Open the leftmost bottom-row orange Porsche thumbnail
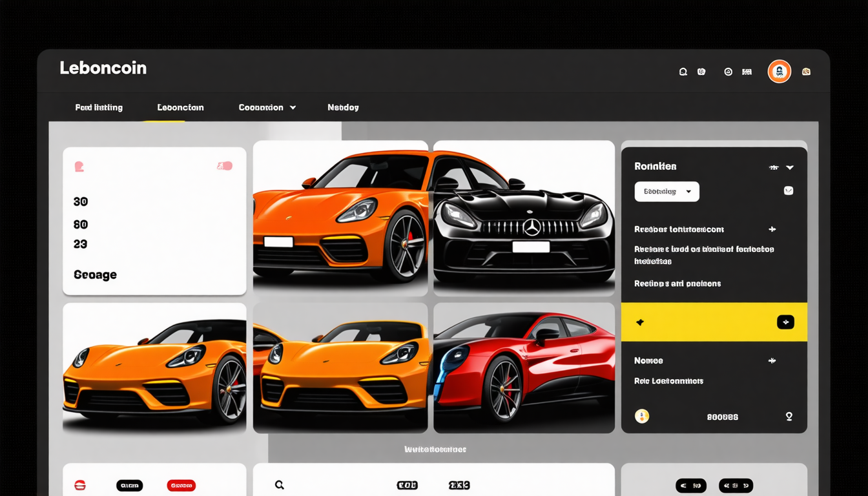This screenshot has width=868, height=496. [x=154, y=368]
